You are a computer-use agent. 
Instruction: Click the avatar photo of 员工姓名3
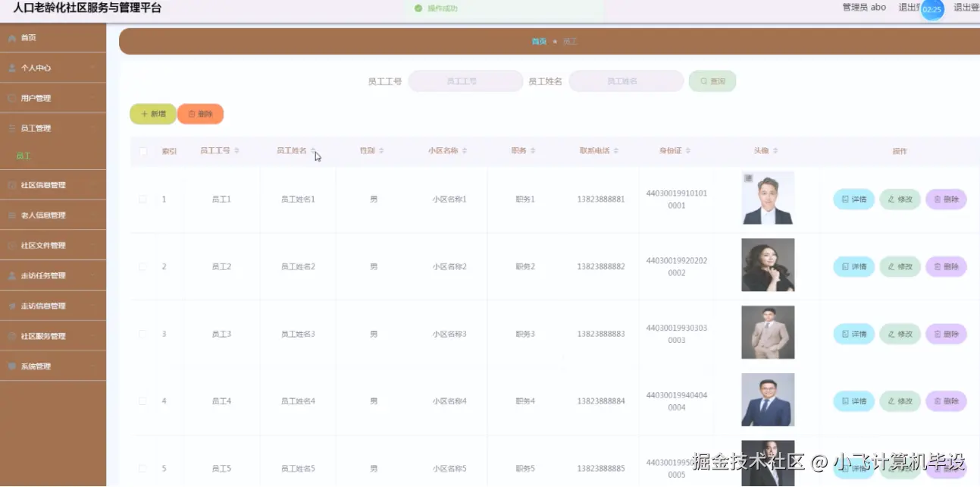(x=768, y=332)
